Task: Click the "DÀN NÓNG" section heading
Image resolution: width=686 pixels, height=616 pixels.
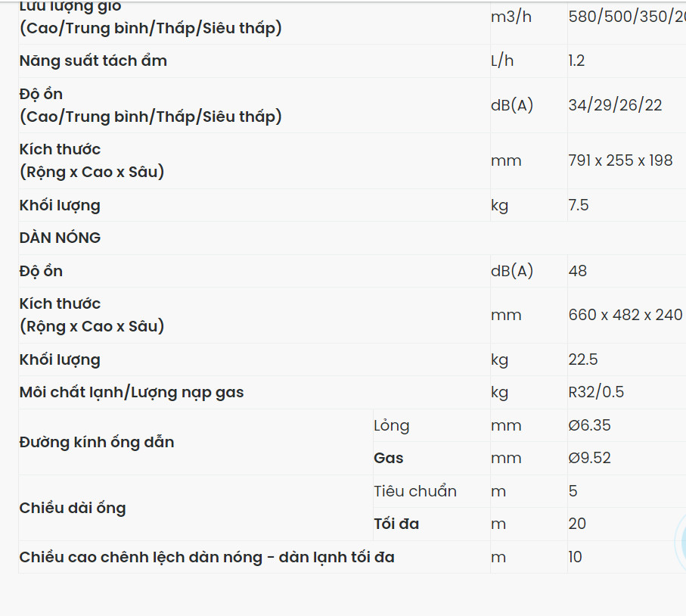Action: pyautogui.click(x=60, y=238)
